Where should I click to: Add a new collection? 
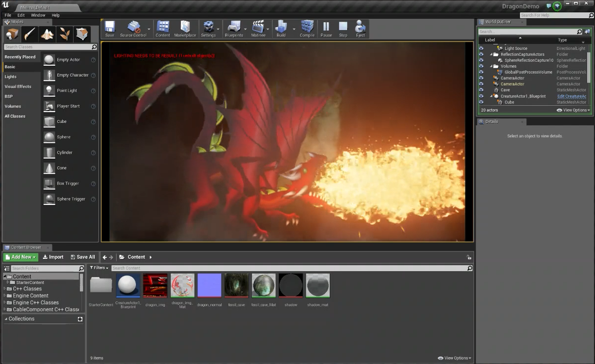click(x=80, y=320)
